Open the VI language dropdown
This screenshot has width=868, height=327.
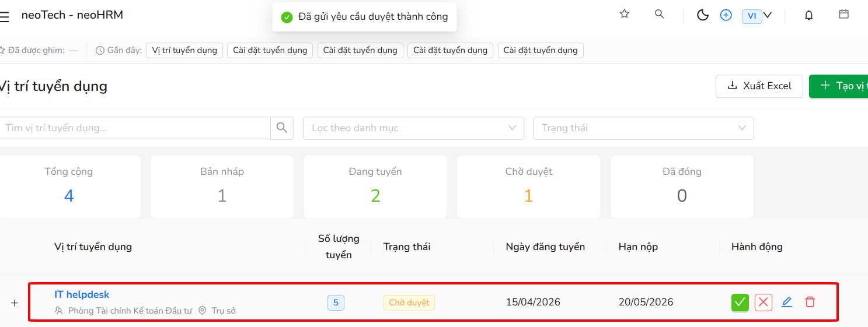pos(757,16)
